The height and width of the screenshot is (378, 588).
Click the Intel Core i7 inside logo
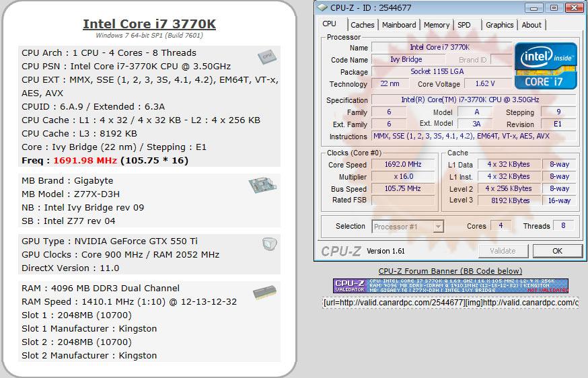tap(546, 66)
